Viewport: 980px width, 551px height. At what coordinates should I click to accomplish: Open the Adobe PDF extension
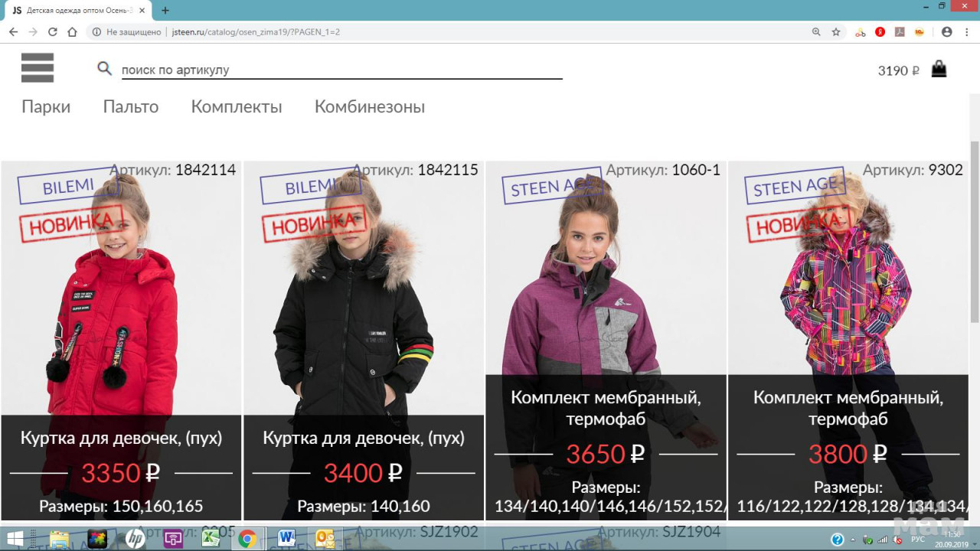point(900,32)
